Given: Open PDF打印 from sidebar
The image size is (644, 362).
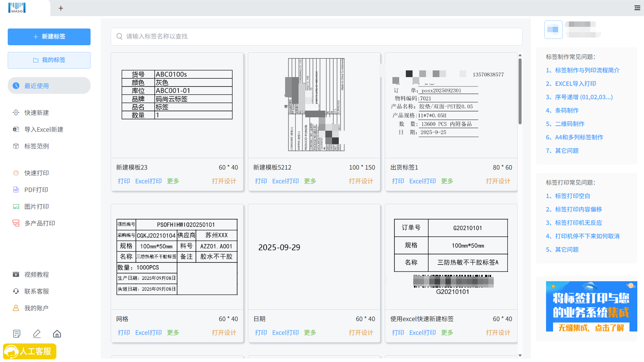Looking at the screenshot, I should click(x=36, y=190).
